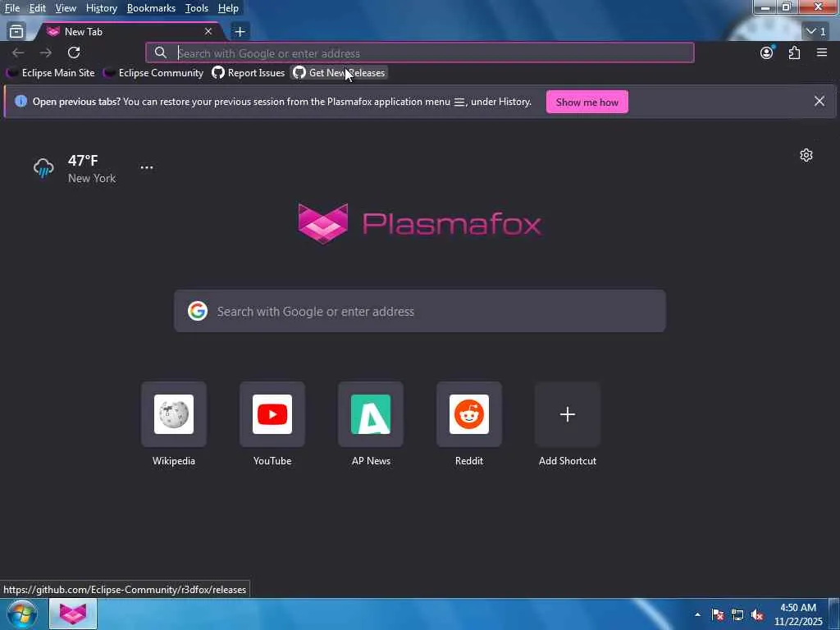Open the Bookmarks menu
This screenshot has width=840, height=630.
click(x=151, y=8)
